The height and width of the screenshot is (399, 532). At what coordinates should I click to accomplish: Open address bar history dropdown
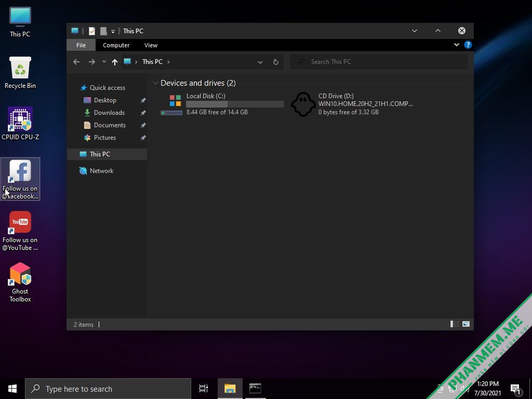260,62
